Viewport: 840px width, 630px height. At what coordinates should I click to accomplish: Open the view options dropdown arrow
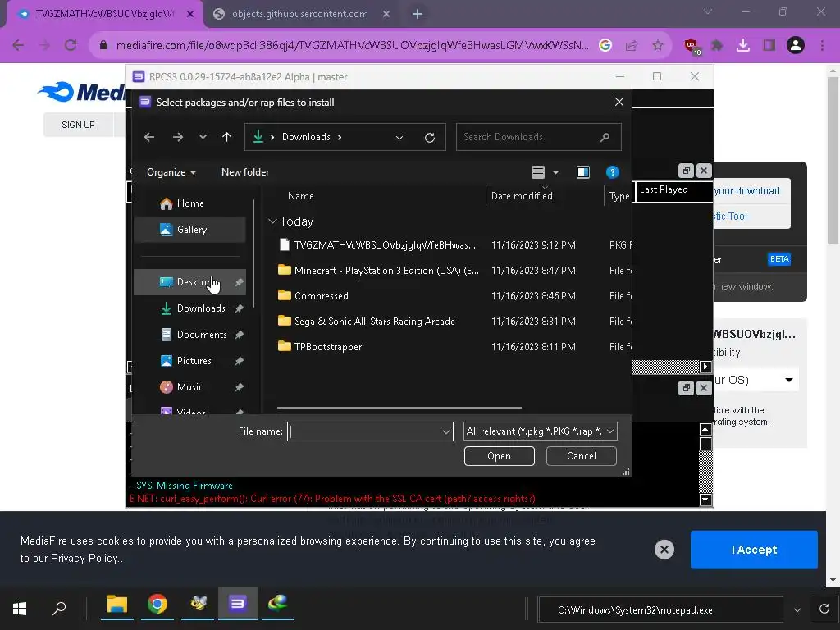point(555,172)
